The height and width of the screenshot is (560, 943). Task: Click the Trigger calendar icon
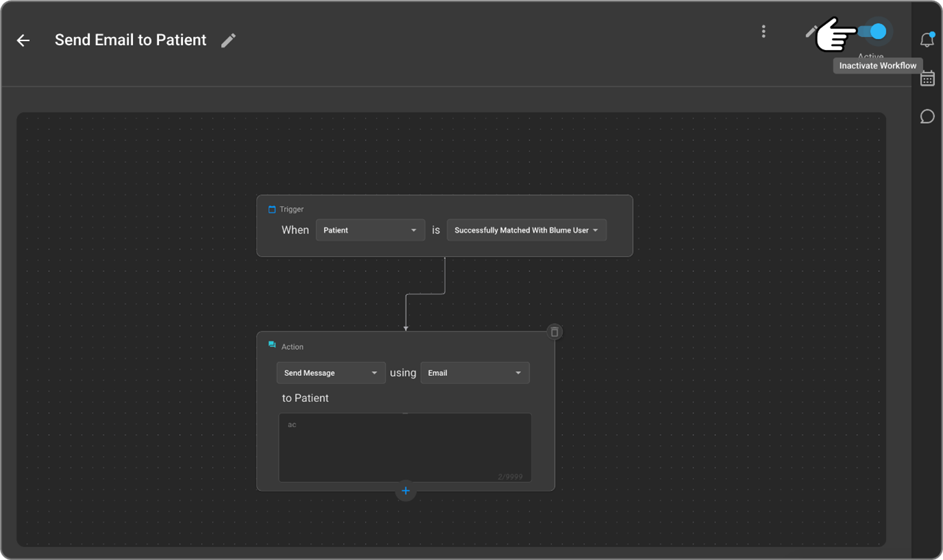272,209
